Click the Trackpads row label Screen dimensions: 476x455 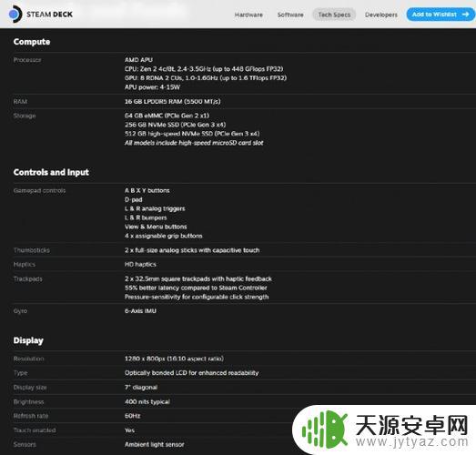pos(27,279)
